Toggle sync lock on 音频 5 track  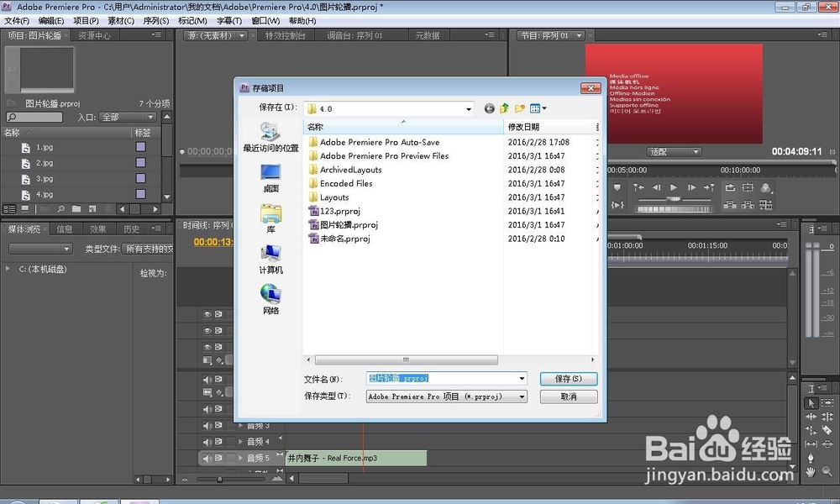point(218,458)
